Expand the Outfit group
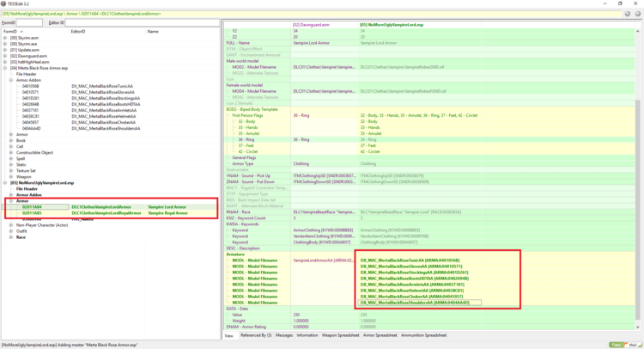The image size is (644, 349). tap(11, 231)
